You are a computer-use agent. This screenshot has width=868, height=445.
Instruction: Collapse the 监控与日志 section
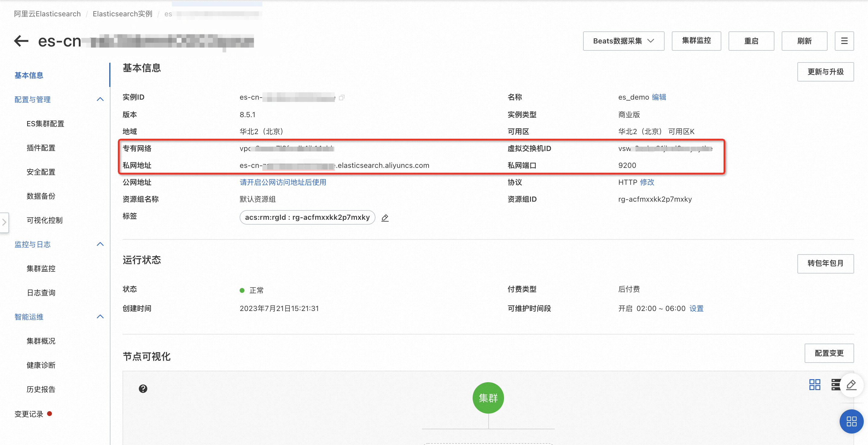(x=100, y=245)
